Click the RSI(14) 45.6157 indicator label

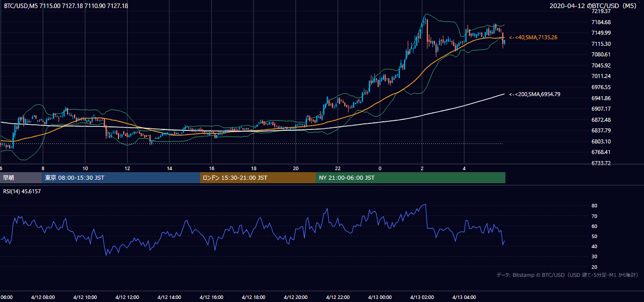tap(22, 191)
